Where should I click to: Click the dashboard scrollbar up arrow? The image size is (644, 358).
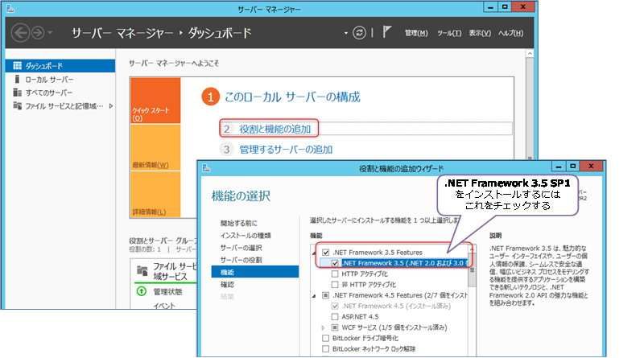530,54
